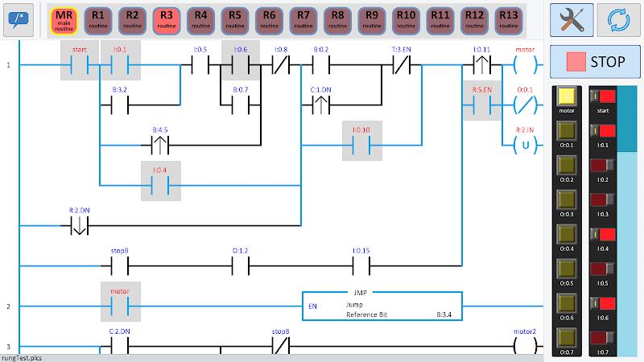Toggle the I:0.2 input switch on

click(x=603, y=166)
